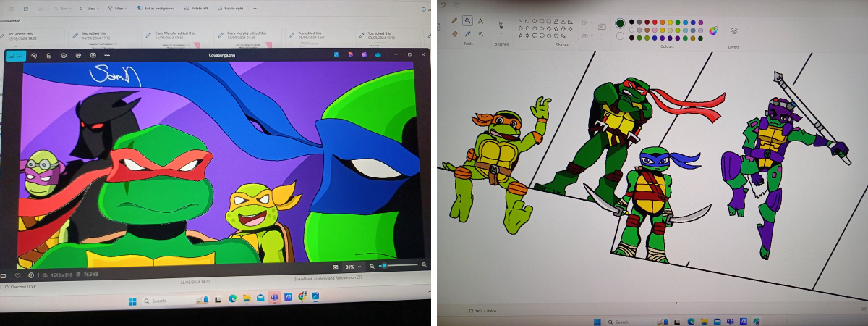Open Microsoft Edge from the left taskbar
The width and height of the screenshot is (868, 326).
pyautogui.click(x=233, y=298)
